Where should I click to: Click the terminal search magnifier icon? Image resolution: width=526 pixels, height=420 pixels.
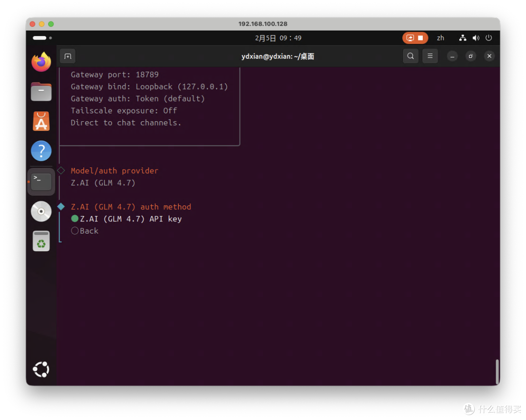click(411, 56)
